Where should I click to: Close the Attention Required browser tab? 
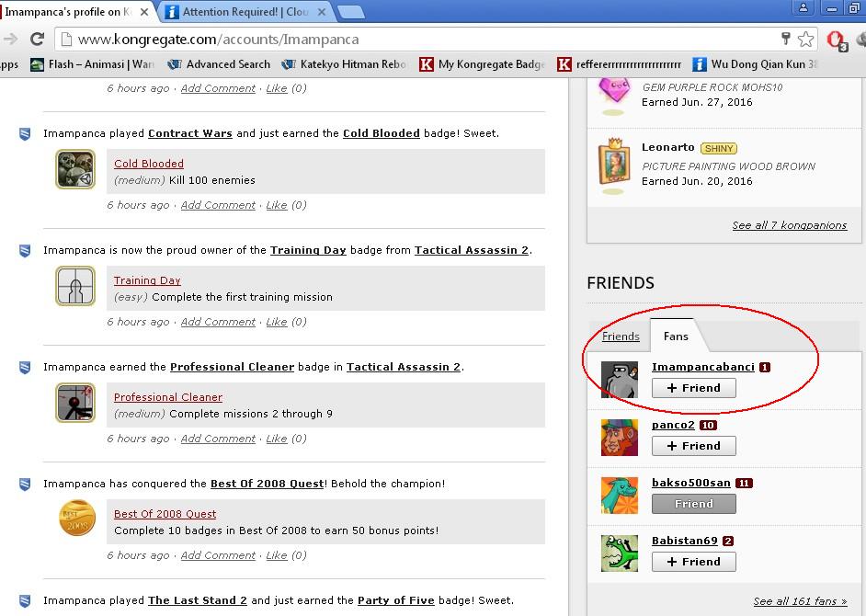point(322,12)
